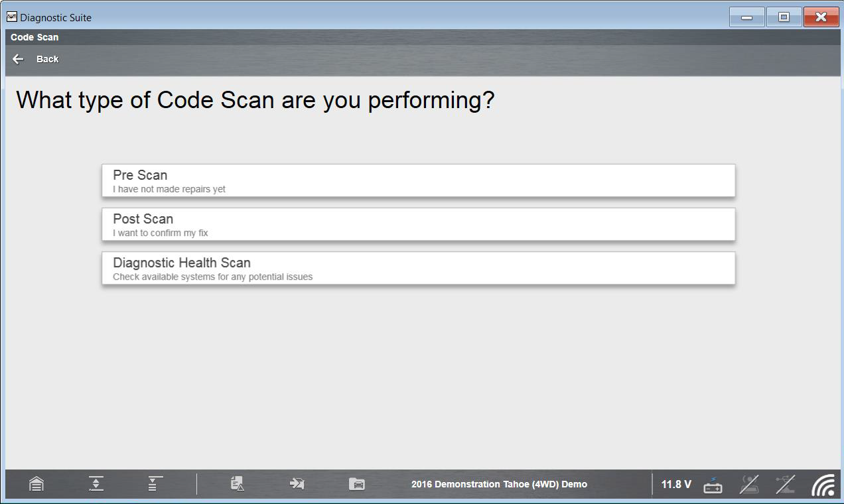Click the Home garage icon in bottom toolbar
The height and width of the screenshot is (504, 844).
point(36,484)
